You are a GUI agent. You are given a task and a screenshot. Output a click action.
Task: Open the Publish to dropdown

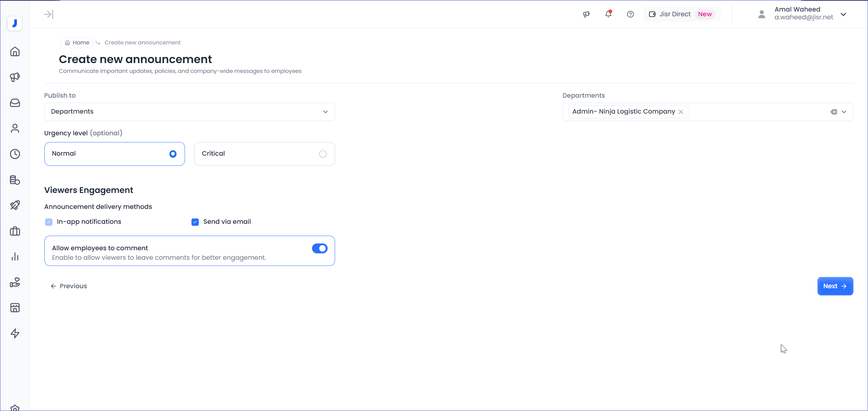click(189, 112)
